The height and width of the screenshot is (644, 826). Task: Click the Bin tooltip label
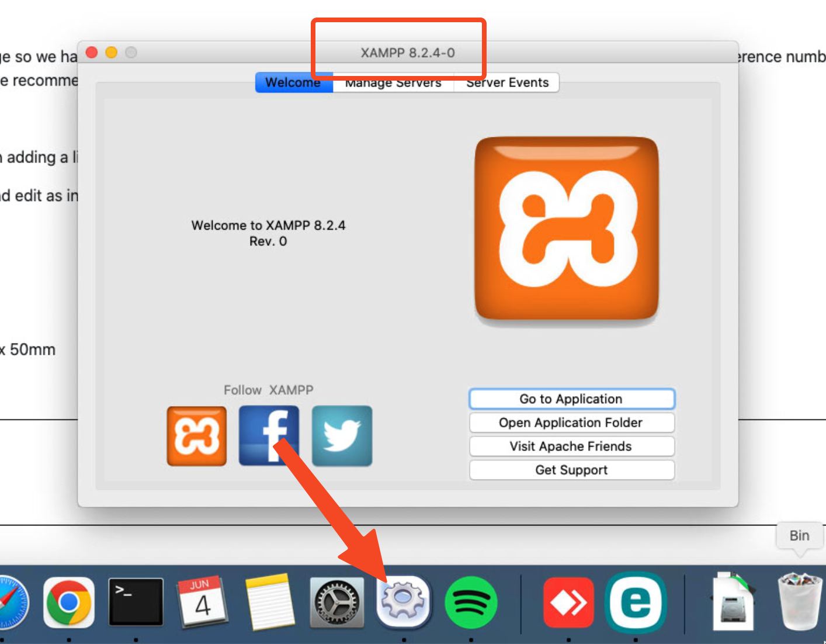799,535
